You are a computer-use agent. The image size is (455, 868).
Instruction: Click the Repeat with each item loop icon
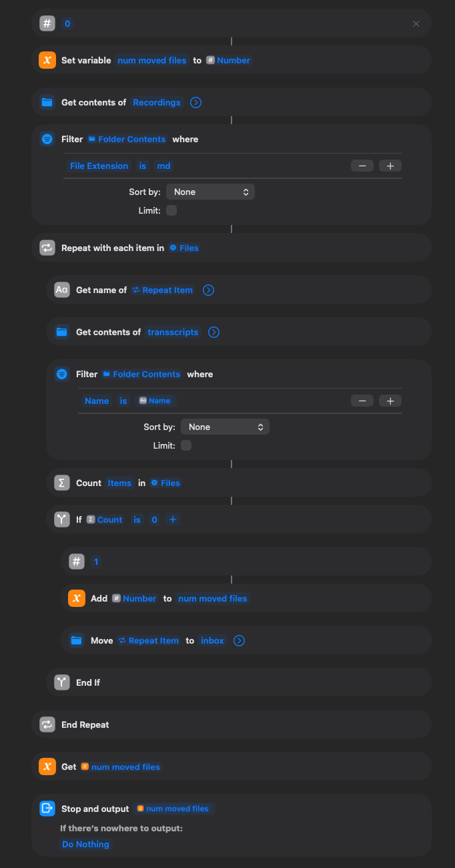tap(47, 248)
